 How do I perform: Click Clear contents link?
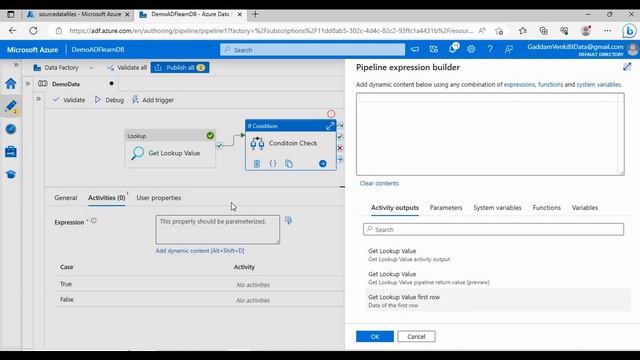pyautogui.click(x=379, y=183)
